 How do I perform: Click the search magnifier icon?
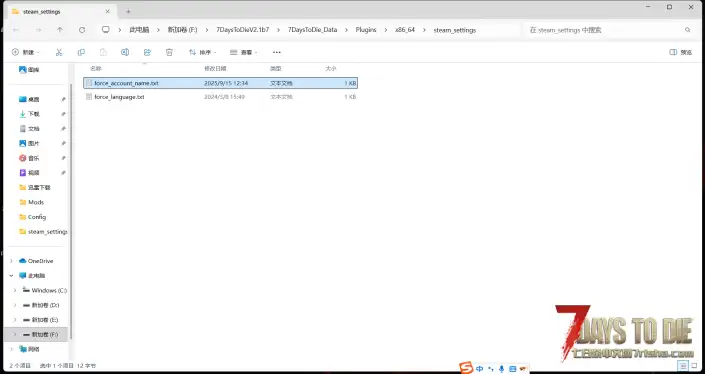[x=687, y=30]
